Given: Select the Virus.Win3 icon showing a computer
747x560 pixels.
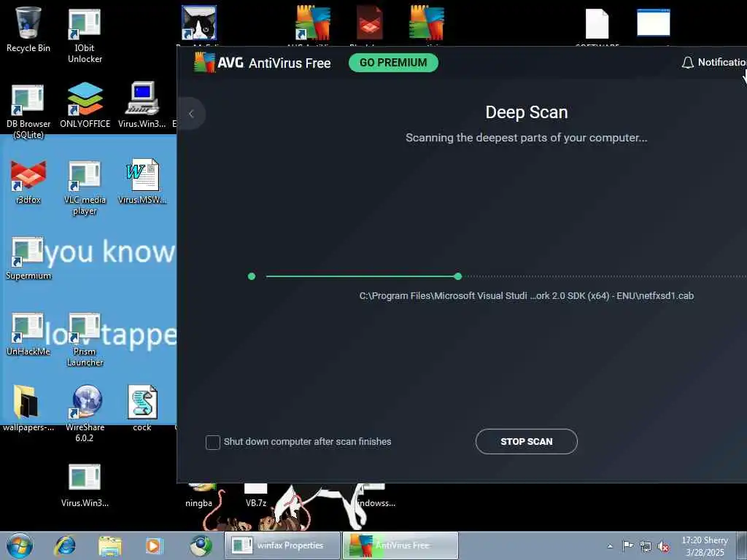Looking at the screenshot, I should tap(142, 105).
